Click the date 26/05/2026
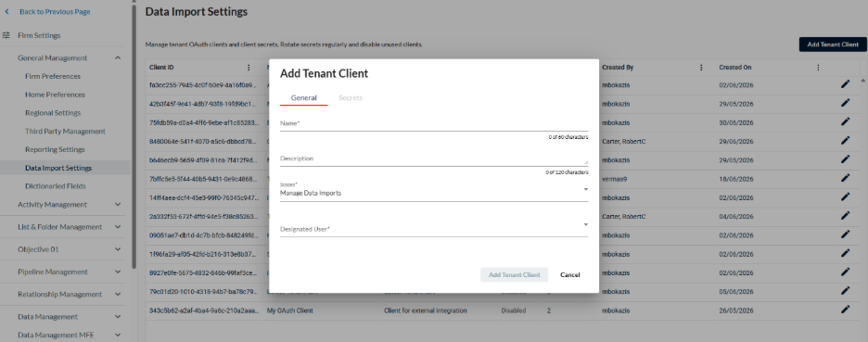Screen dimensions: 868x342 click(736, 310)
